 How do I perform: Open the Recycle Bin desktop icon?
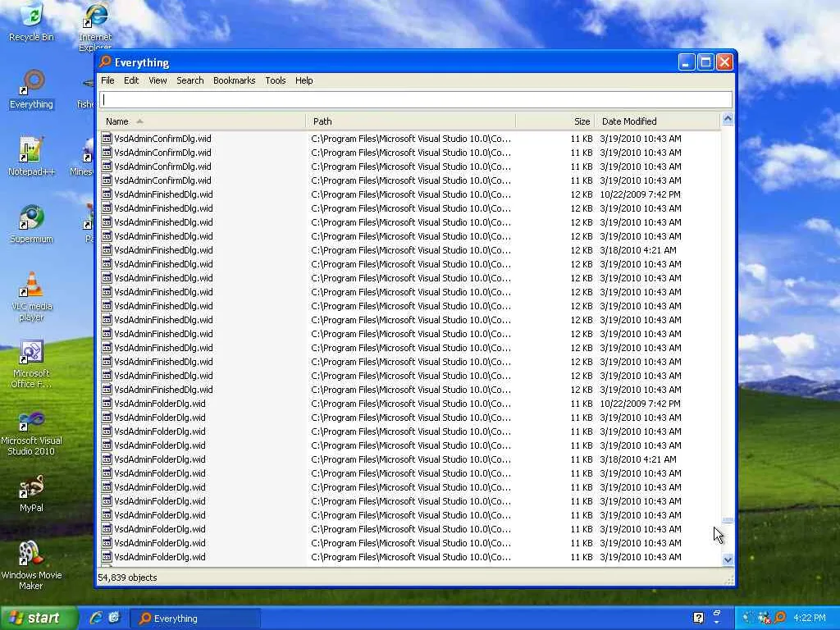point(32,21)
